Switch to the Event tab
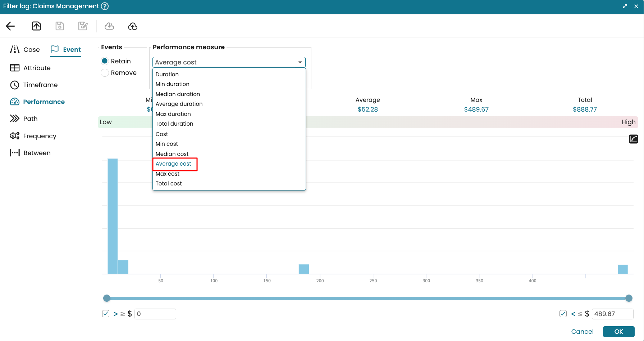Screen dimensions: 644x341 66,50
